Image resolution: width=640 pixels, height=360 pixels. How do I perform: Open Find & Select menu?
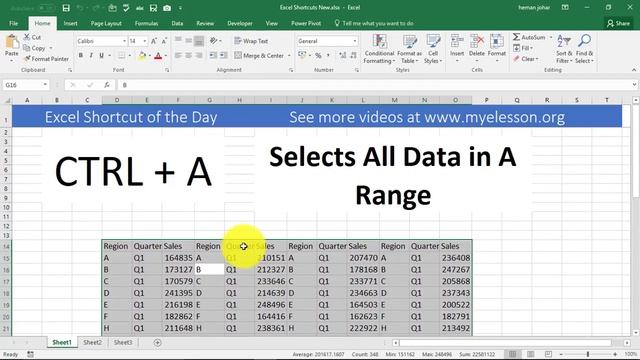pyautogui.click(x=584, y=49)
